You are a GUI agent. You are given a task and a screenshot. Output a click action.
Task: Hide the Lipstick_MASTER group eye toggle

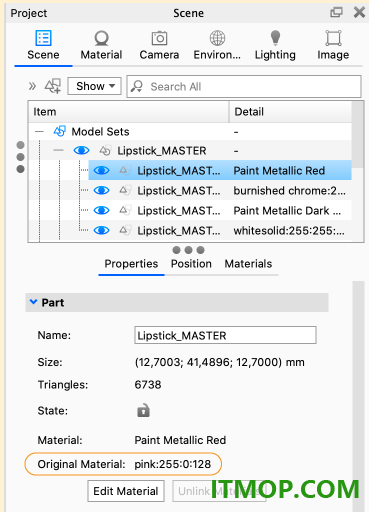(x=81, y=151)
